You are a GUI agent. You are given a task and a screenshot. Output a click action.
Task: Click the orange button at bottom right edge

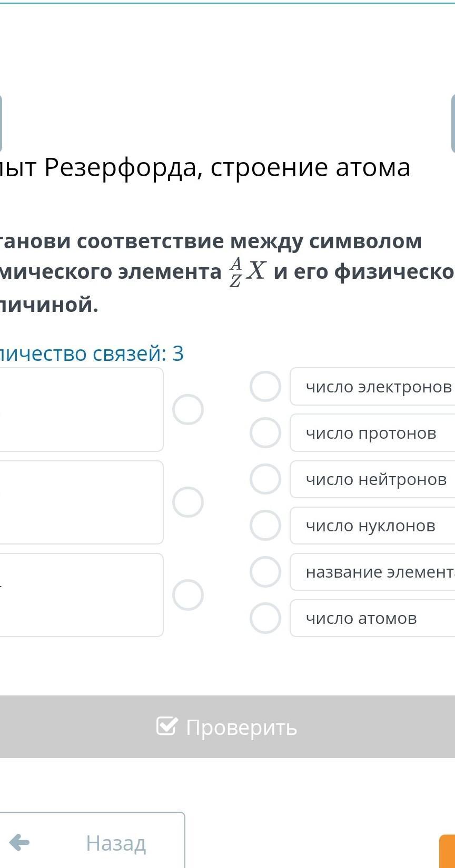[448, 851]
